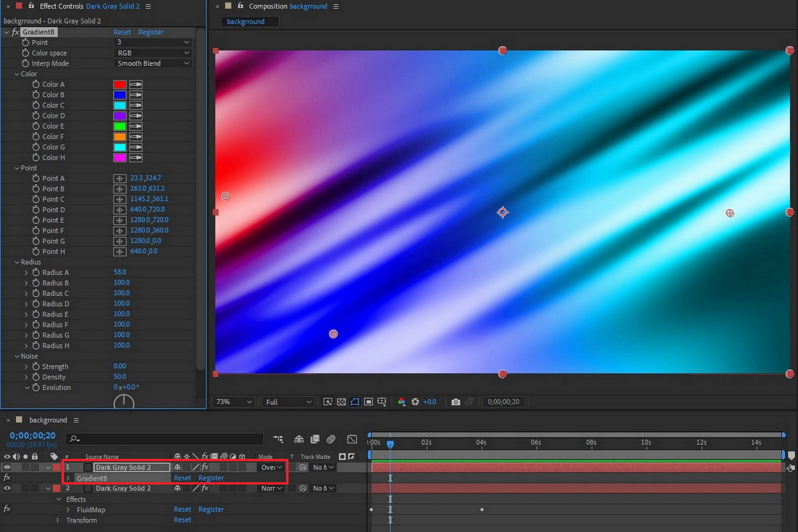
Task: Open the Point dropdown showing 3
Action: pyautogui.click(x=153, y=42)
